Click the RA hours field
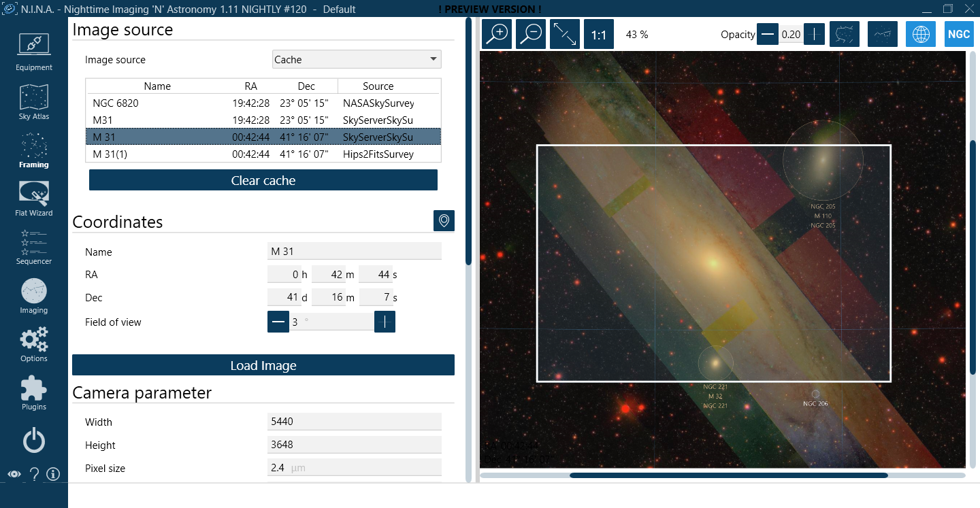 284,274
